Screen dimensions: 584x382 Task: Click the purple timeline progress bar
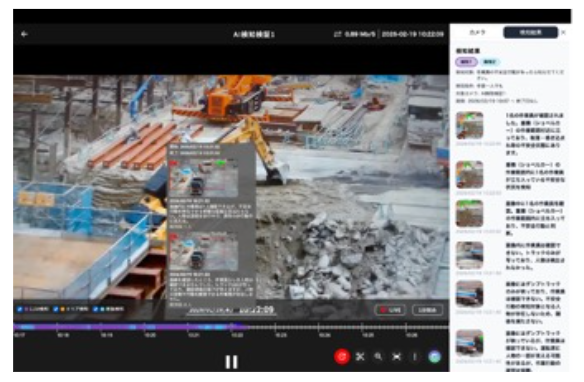pos(130,327)
